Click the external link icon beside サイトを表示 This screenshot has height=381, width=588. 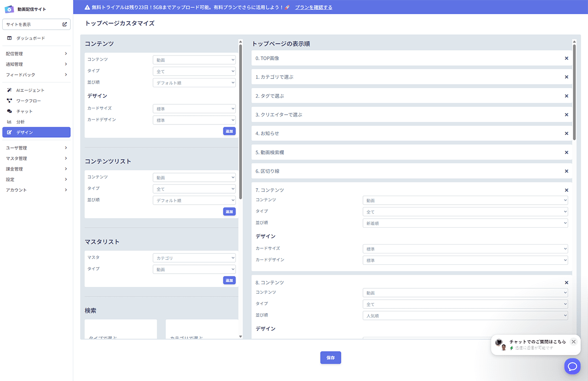pyautogui.click(x=65, y=24)
